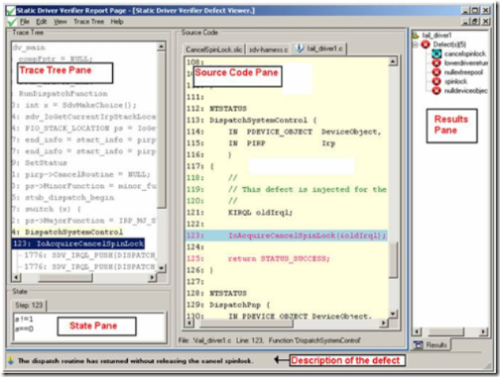Click Results pane horizontal scroll right arrow
This screenshot has width=500, height=377.
pos(483,332)
